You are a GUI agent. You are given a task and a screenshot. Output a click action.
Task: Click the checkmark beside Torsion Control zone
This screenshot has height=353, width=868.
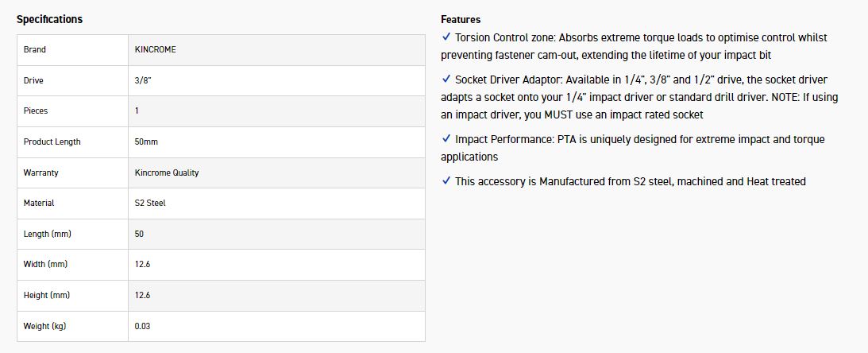coord(446,37)
